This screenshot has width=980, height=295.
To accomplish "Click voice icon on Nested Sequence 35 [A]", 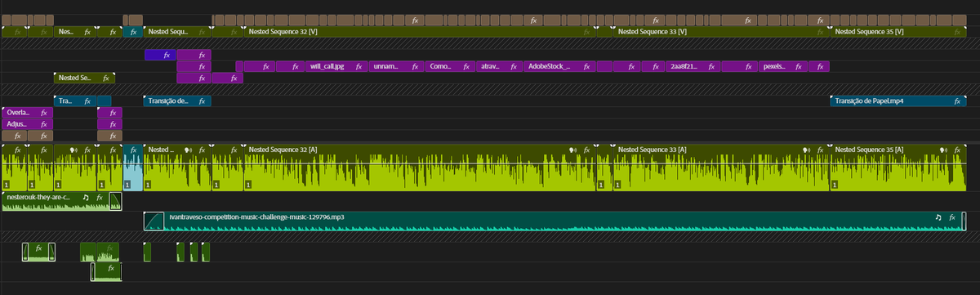I will coord(944,150).
